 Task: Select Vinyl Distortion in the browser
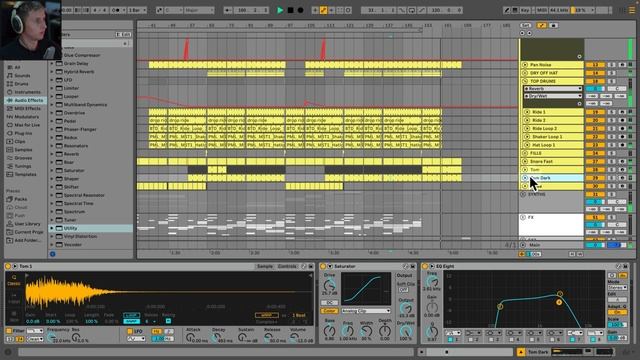pyautogui.click(x=80, y=236)
